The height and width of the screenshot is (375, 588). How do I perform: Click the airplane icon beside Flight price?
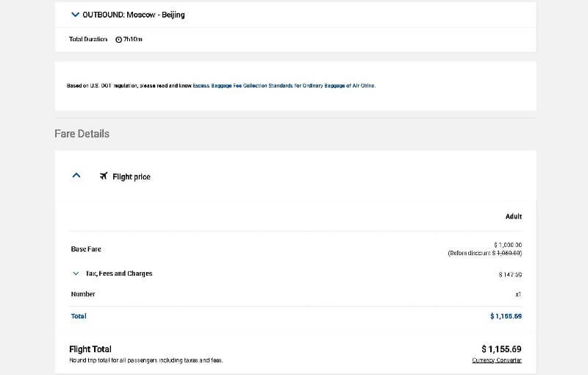(104, 176)
